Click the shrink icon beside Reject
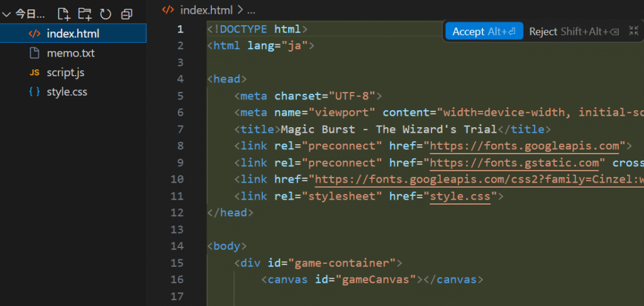The width and height of the screenshot is (644, 306). click(633, 31)
